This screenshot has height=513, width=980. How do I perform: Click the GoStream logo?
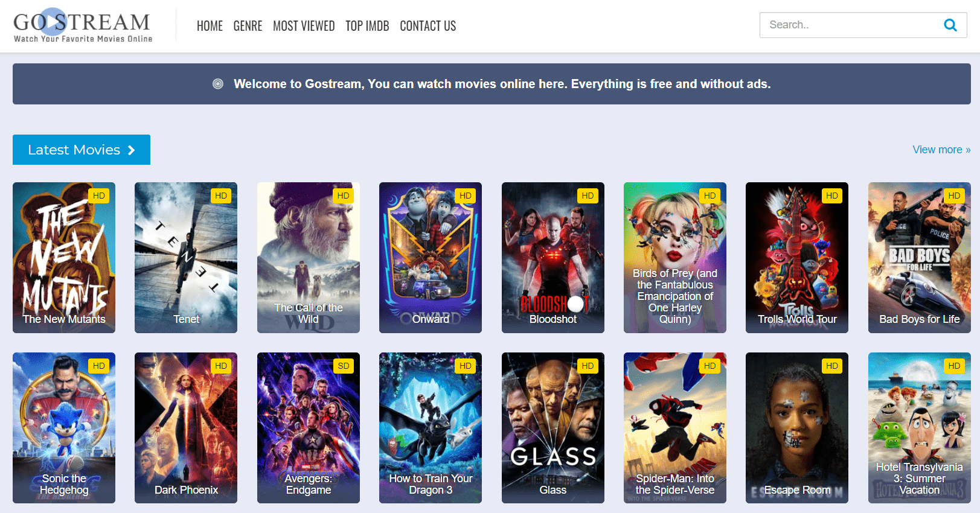click(83, 26)
